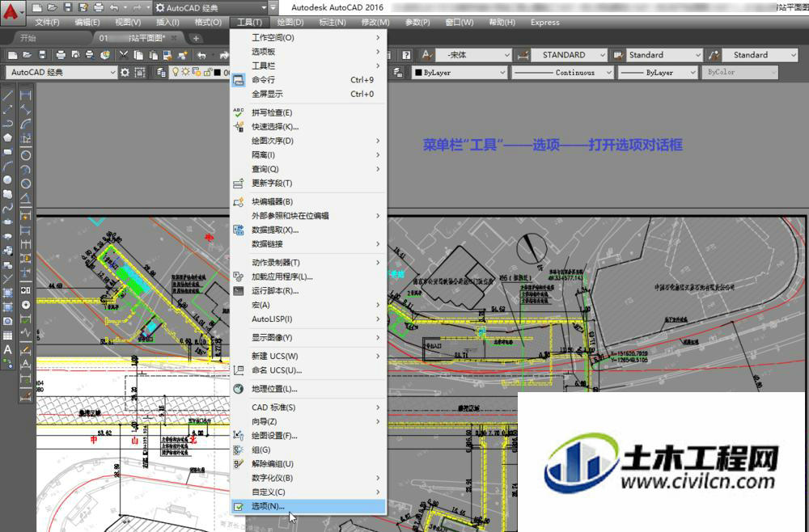The width and height of the screenshot is (809, 532).
Task: Open the 宋体 text style dropdown
Action: (x=506, y=55)
